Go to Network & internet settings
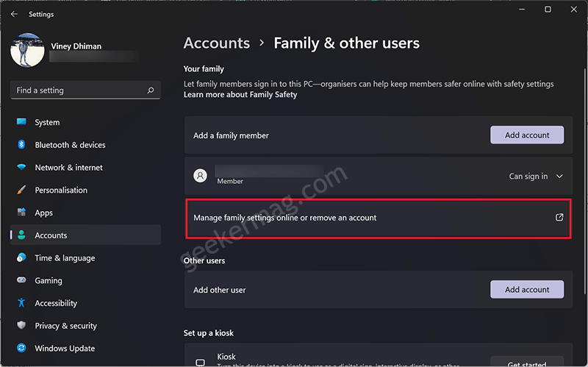 (85, 168)
